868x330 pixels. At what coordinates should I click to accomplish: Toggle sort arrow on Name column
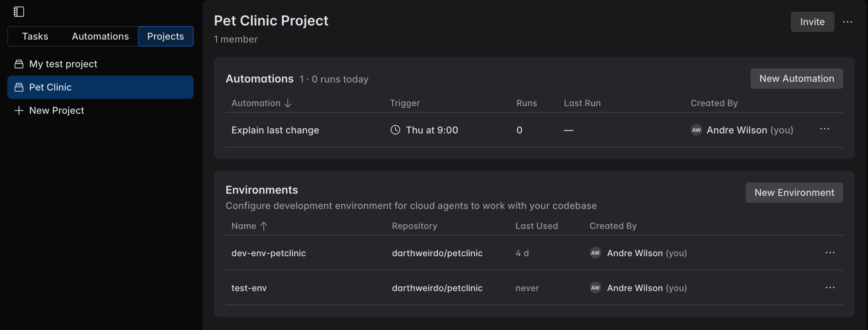click(x=263, y=226)
